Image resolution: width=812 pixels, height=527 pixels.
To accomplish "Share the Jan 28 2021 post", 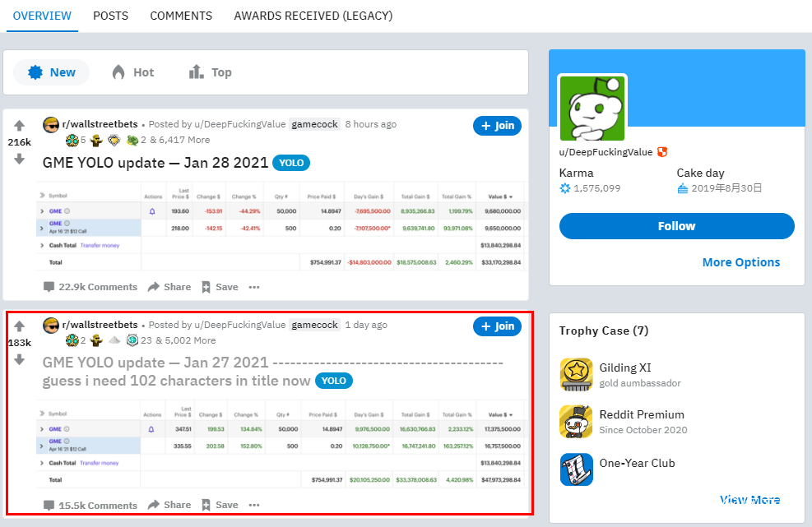I will click(x=169, y=287).
